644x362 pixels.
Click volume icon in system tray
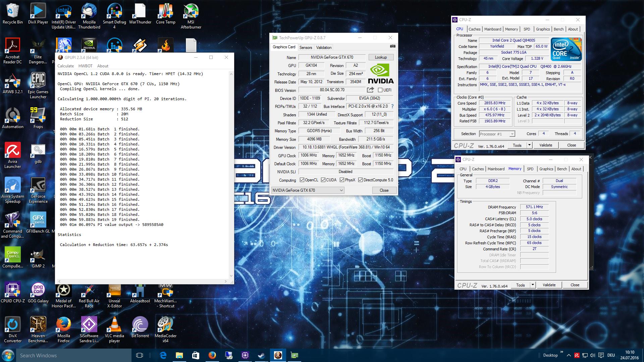click(593, 355)
